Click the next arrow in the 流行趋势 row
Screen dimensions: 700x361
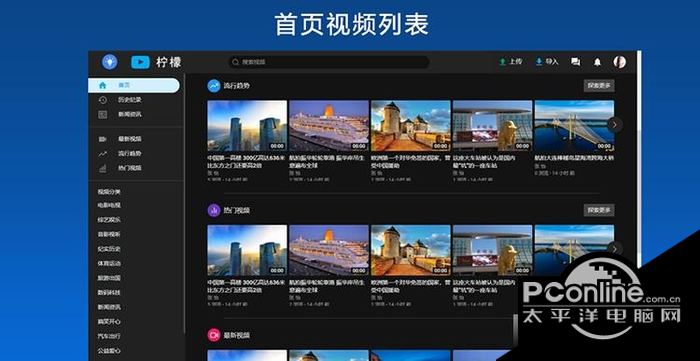click(x=615, y=125)
